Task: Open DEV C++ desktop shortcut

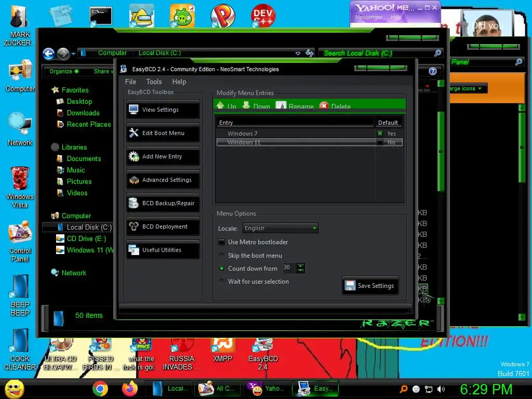Action: [x=263, y=15]
